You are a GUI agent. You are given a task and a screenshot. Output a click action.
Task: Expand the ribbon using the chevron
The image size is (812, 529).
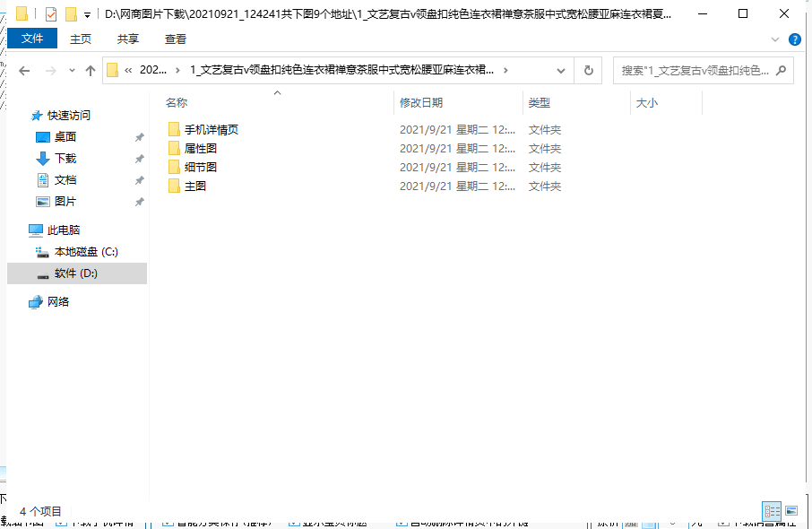tap(774, 39)
